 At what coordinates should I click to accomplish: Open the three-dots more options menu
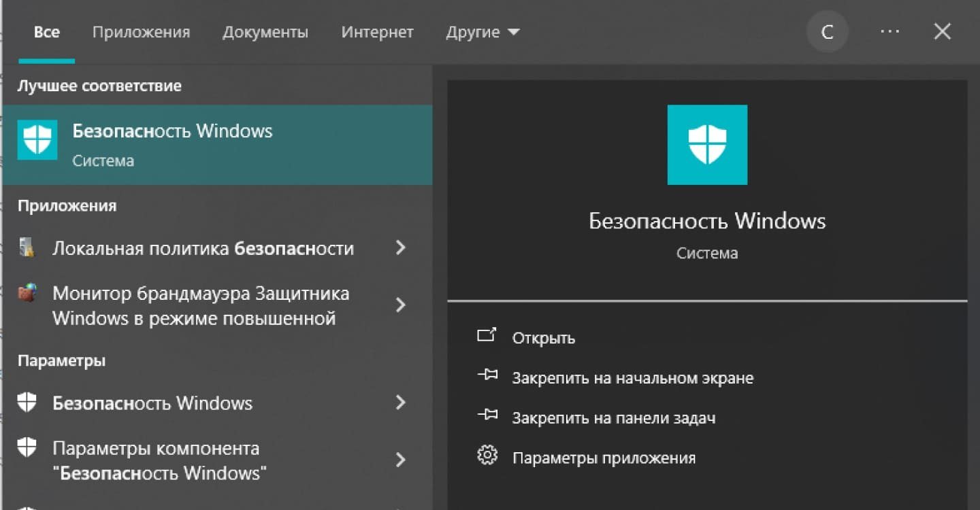coord(890,32)
